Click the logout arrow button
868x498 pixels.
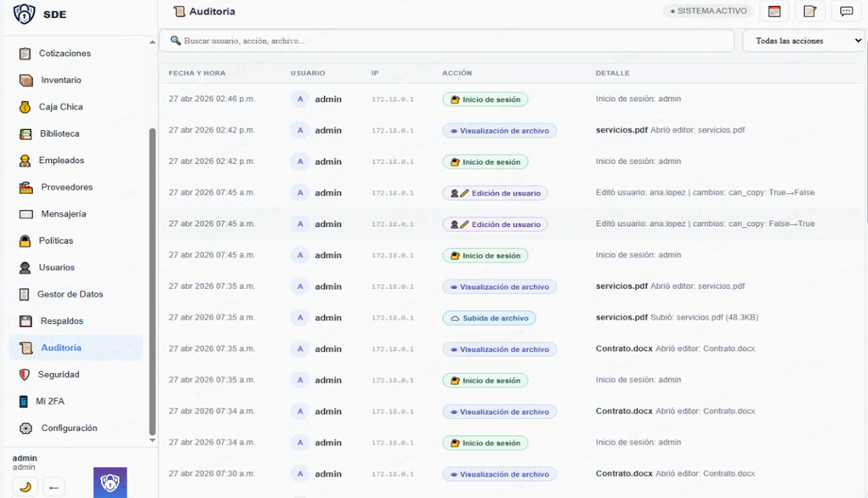click(54, 487)
